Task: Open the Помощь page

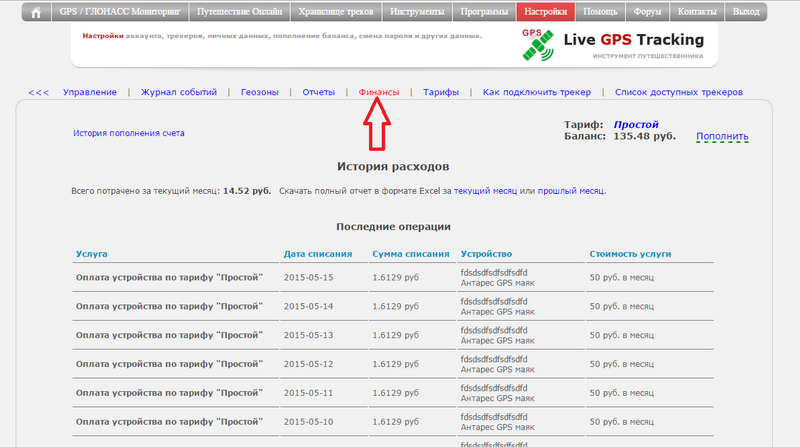Action: 600,13
